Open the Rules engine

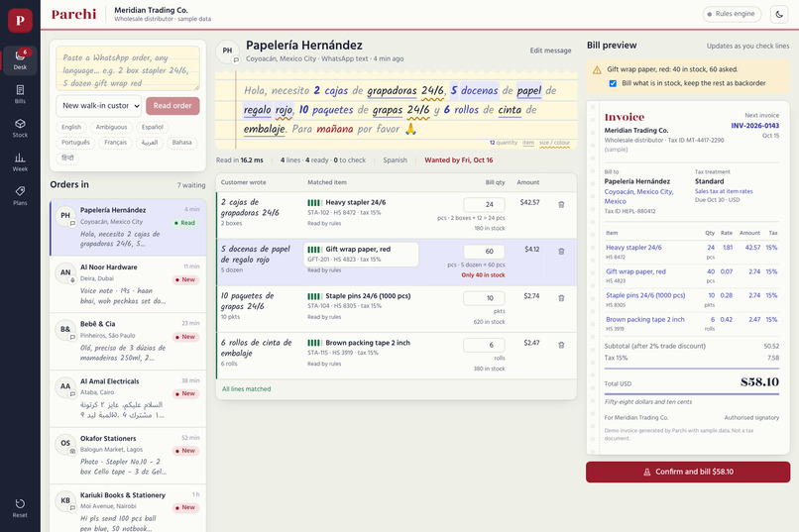tap(732, 14)
